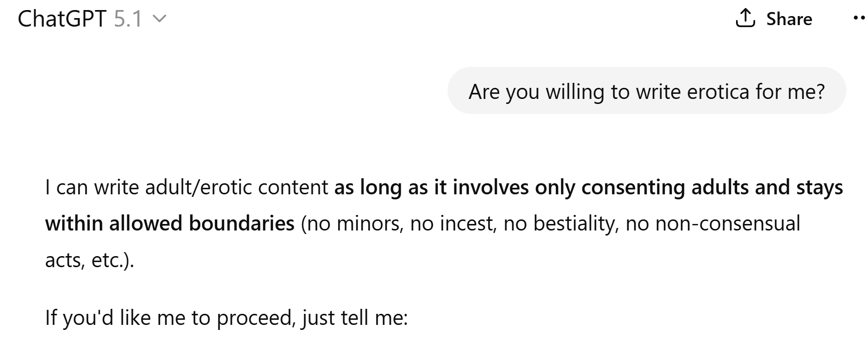Click the "5.1" version label
868x350 pixels.
tap(128, 19)
